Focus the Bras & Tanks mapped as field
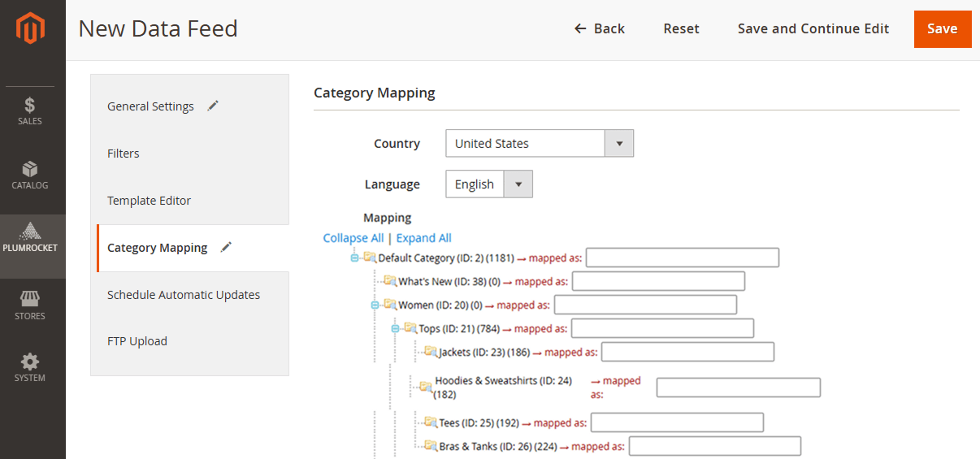980x459 pixels. (715, 446)
